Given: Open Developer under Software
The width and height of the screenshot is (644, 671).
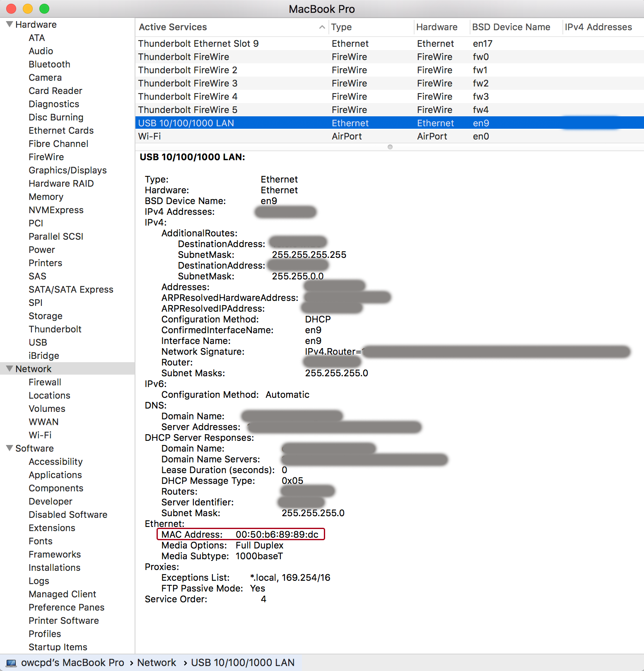Looking at the screenshot, I should 51,501.
